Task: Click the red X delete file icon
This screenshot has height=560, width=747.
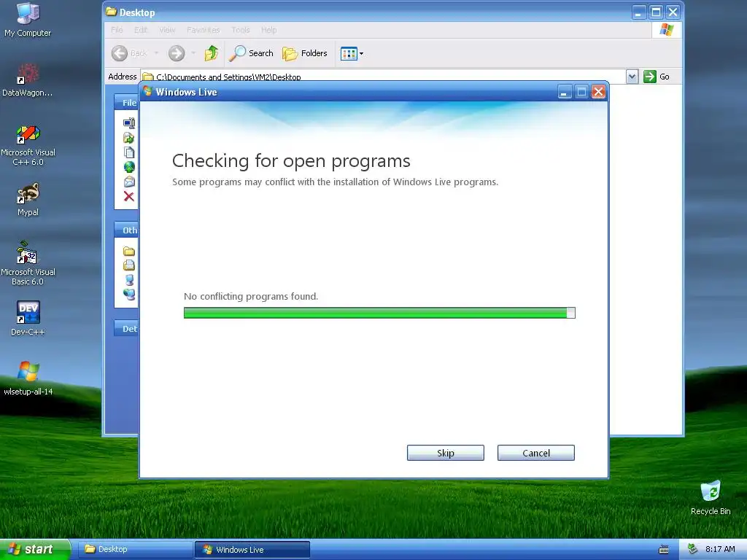Action: 129,196
